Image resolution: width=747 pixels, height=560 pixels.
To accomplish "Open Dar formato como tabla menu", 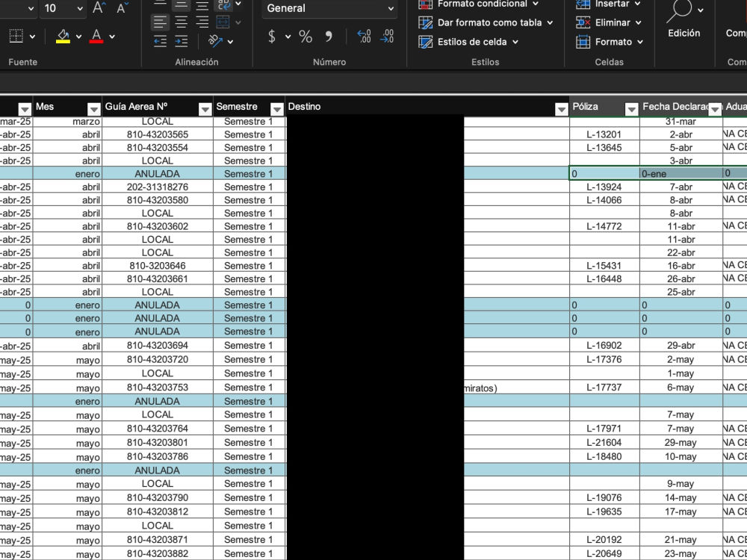I will [486, 22].
